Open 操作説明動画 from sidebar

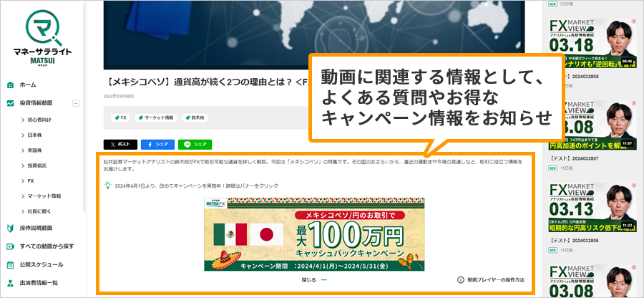click(x=36, y=228)
